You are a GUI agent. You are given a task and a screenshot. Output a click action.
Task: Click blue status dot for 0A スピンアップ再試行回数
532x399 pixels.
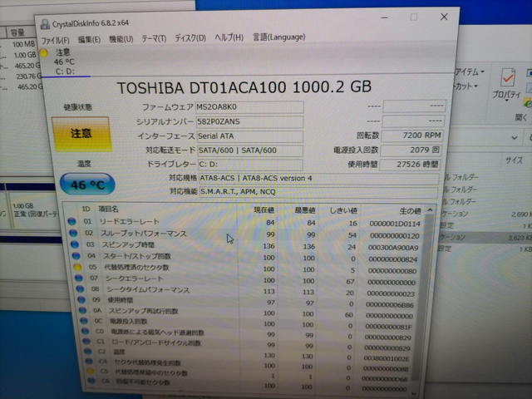[x=82, y=310]
